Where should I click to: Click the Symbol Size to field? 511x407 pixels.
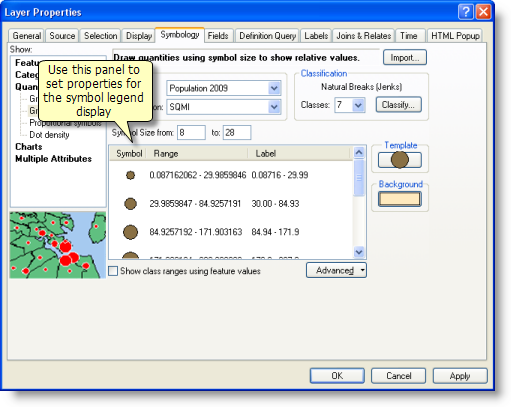[237, 133]
